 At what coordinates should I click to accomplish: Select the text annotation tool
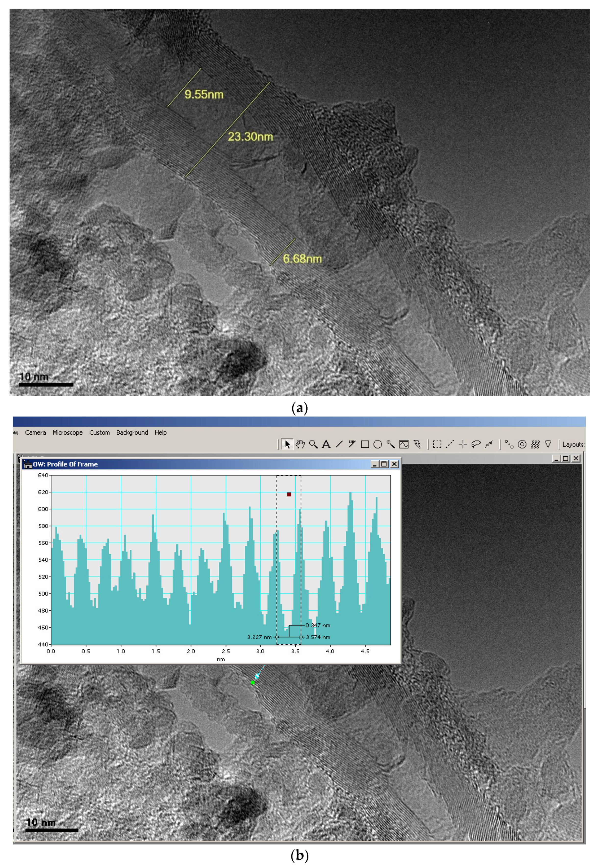click(x=326, y=444)
